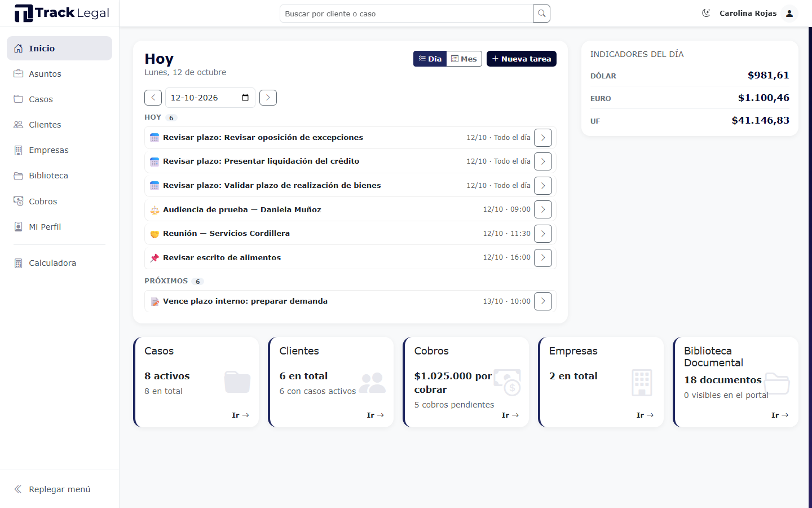
Task: Click the 12-10-2026 date field
Action: [x=210, y=98]
